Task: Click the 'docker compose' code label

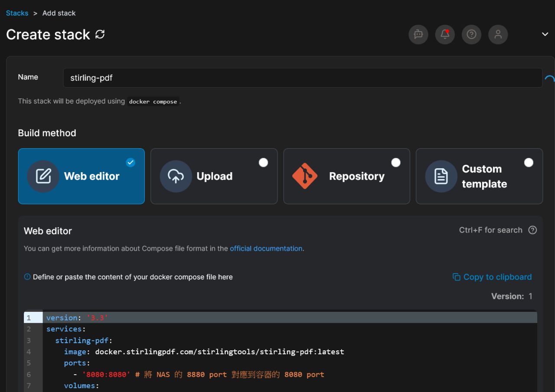Action: [x=153, y=101]
